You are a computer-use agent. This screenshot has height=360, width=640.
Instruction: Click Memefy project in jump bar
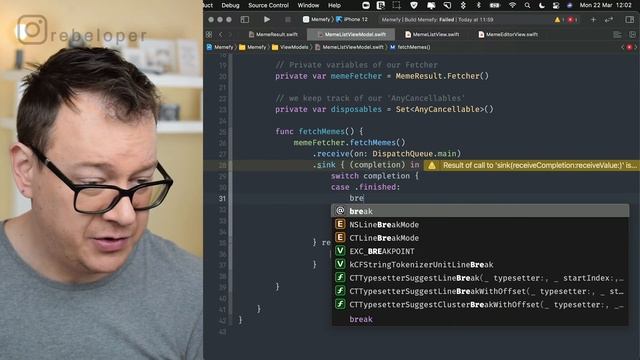click(220, 47)
